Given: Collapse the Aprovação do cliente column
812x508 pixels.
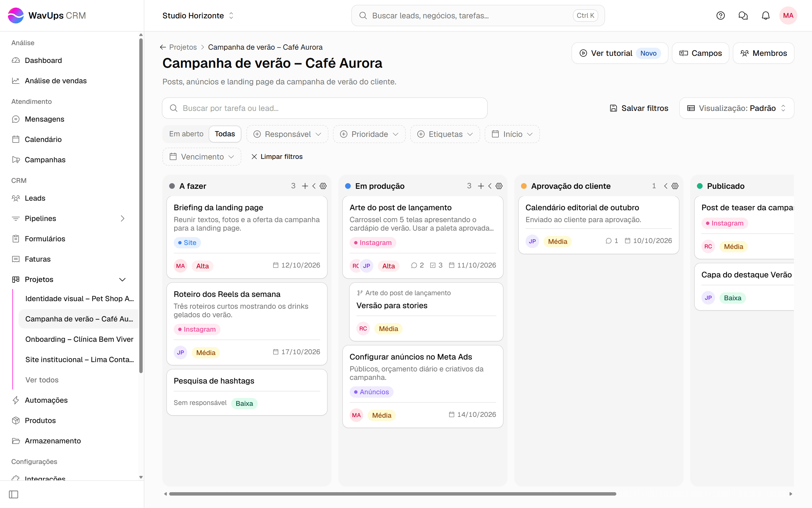Looking at the screenshot, I should (666, 186).
